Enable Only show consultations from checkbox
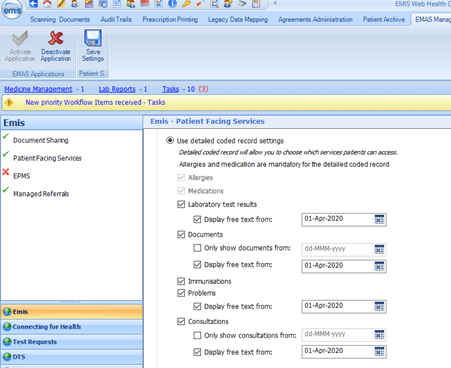 (x=197, y=335)
